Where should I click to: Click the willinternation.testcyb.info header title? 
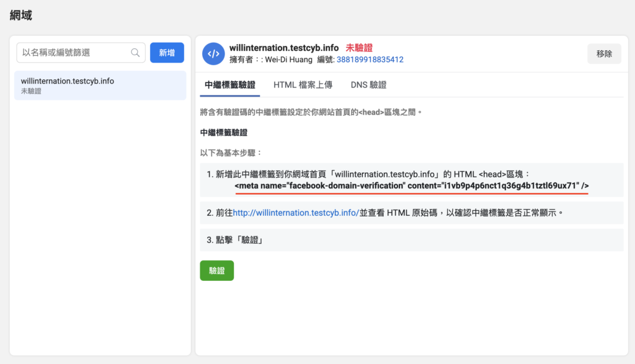click(x=284, y=48)
